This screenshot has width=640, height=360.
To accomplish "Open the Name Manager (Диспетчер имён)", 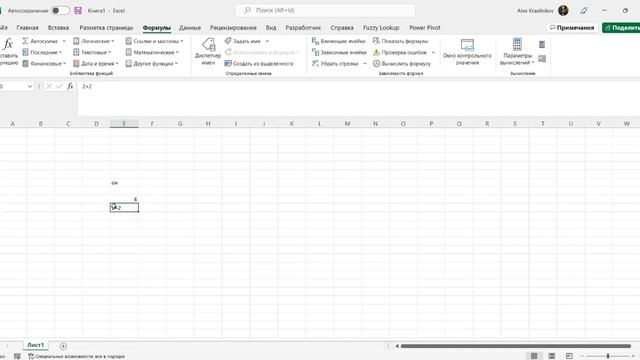I will tap(208, 51).
